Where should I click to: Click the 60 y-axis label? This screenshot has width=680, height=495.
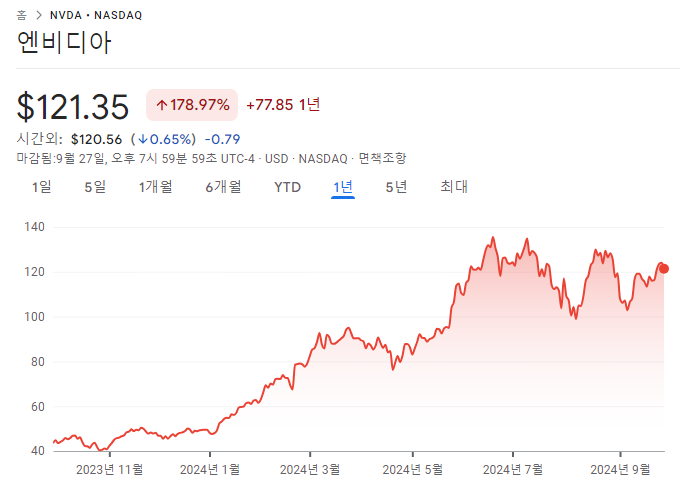pyautogui.click(x=38, y=407)
